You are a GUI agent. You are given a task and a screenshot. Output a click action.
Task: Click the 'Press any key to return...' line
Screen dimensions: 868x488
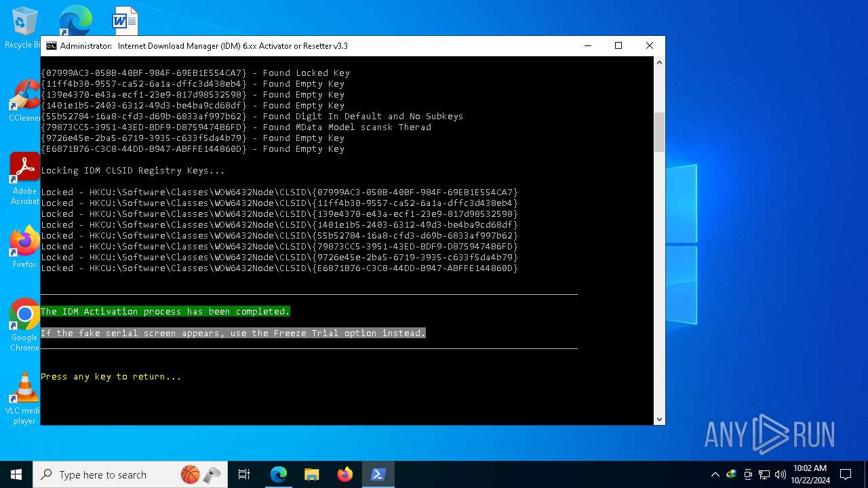[x=111, y=377]
